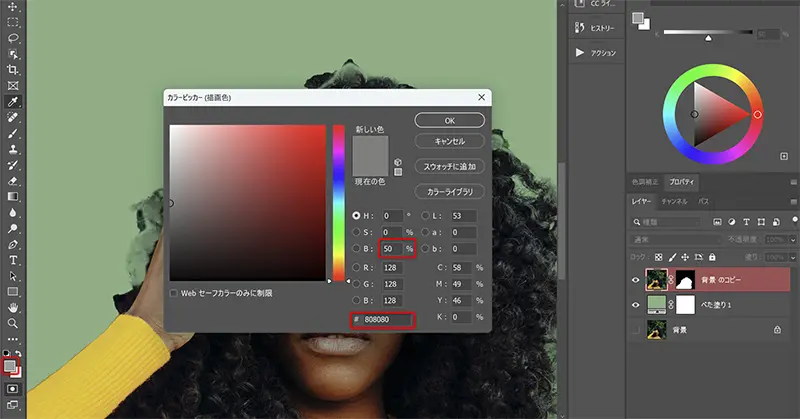Open the screen mode icon in the toolbar
The height and width of the screenshot is (419, 800).
point(13,405)
